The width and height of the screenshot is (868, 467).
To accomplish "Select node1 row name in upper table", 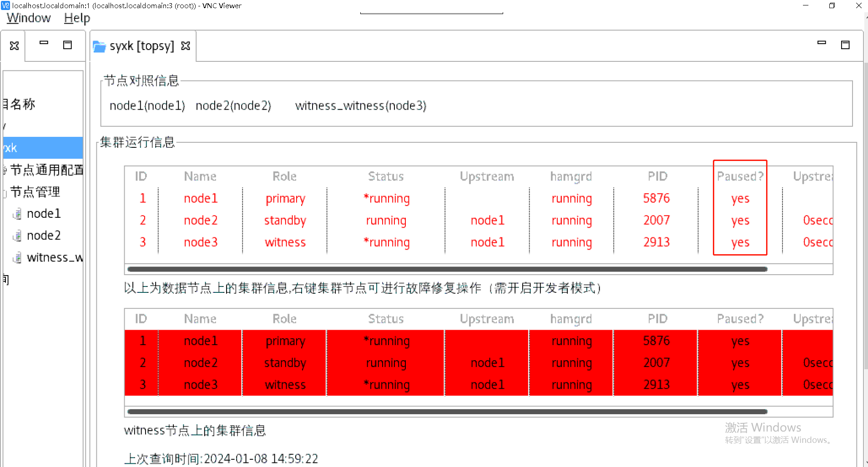I will [x=201, y=198].
